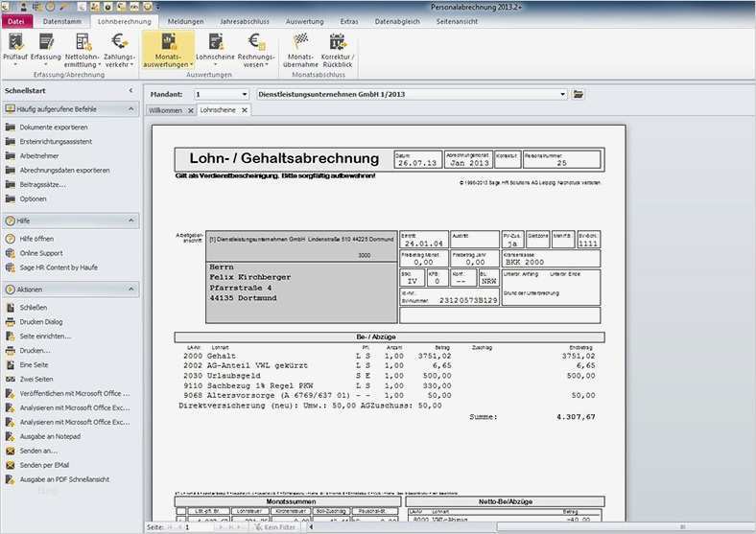The width and height of the screenshot is (756, 534).
Task: Switch to the Jahresabschluss ribbon tab
Action: click(x=245, y=21)
